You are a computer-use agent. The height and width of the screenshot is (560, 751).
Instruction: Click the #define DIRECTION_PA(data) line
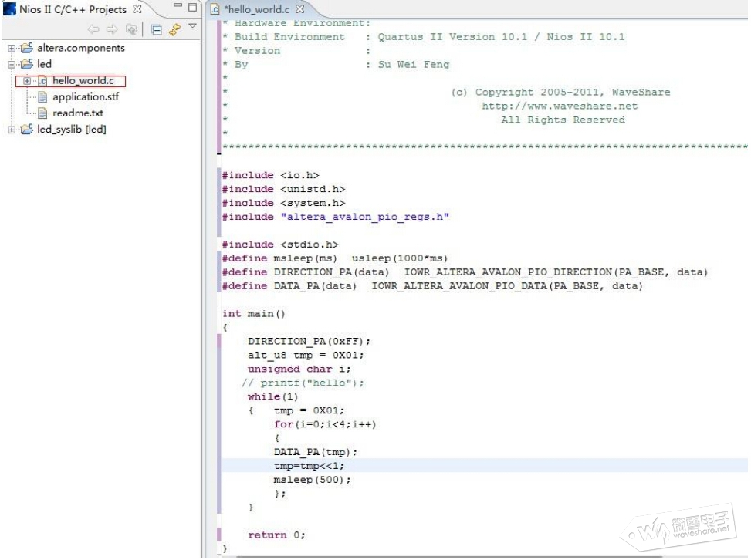click(465, 272)
